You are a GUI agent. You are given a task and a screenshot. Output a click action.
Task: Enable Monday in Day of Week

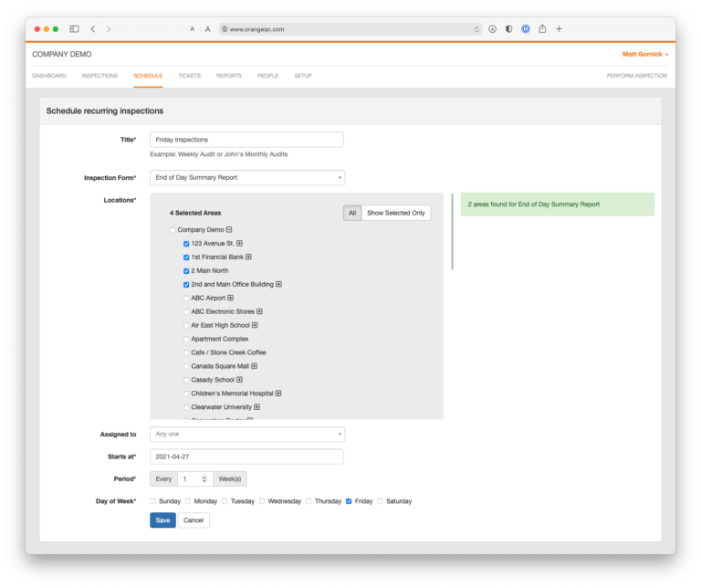tap(188, 501)
